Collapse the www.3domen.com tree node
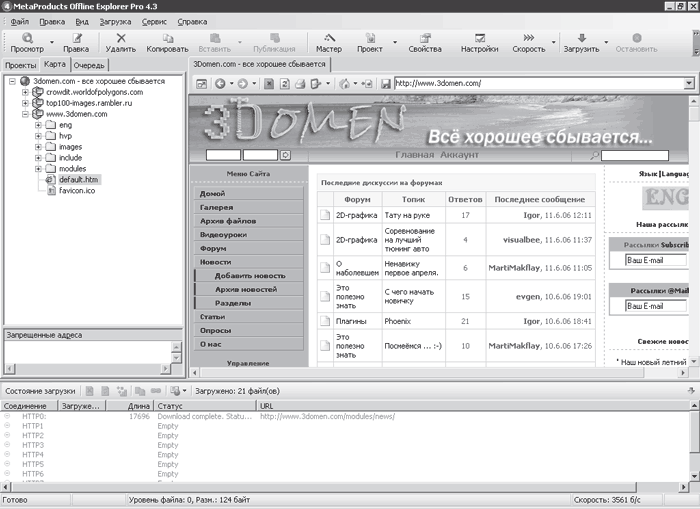 [25, 114]
